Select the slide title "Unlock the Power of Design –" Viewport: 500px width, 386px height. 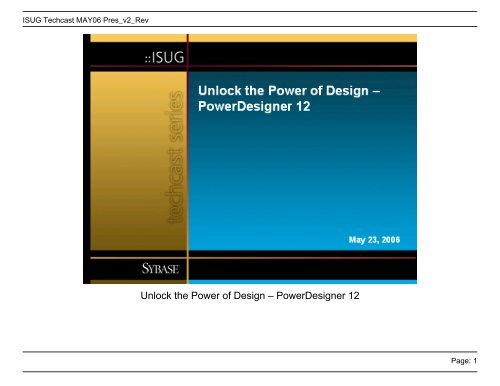coord(289,91)
